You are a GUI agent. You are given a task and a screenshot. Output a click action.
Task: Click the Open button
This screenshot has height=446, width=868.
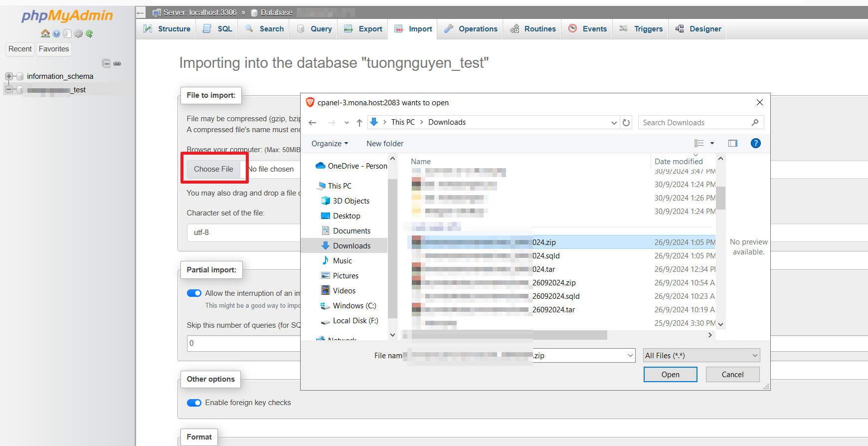(x=671, y=375)
